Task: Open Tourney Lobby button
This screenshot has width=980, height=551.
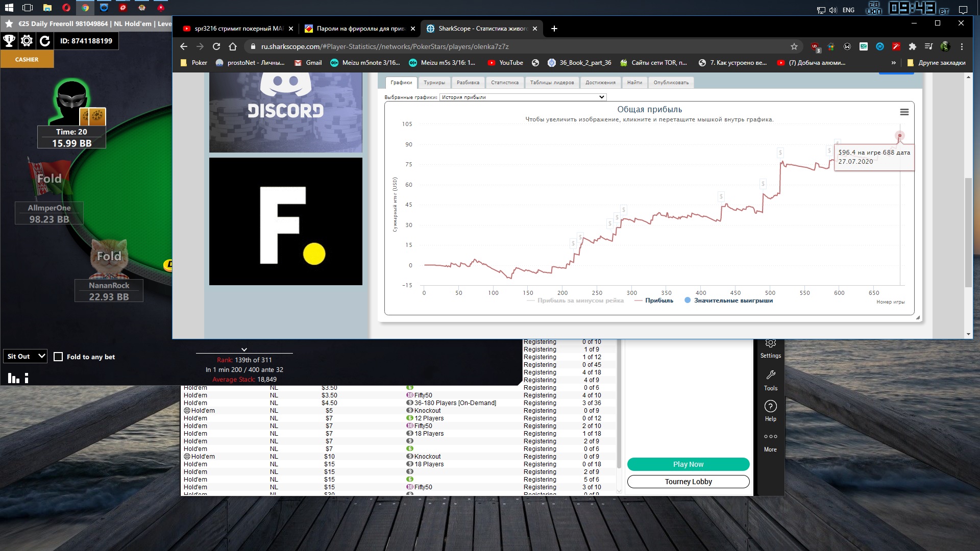Action: (688, 482)
